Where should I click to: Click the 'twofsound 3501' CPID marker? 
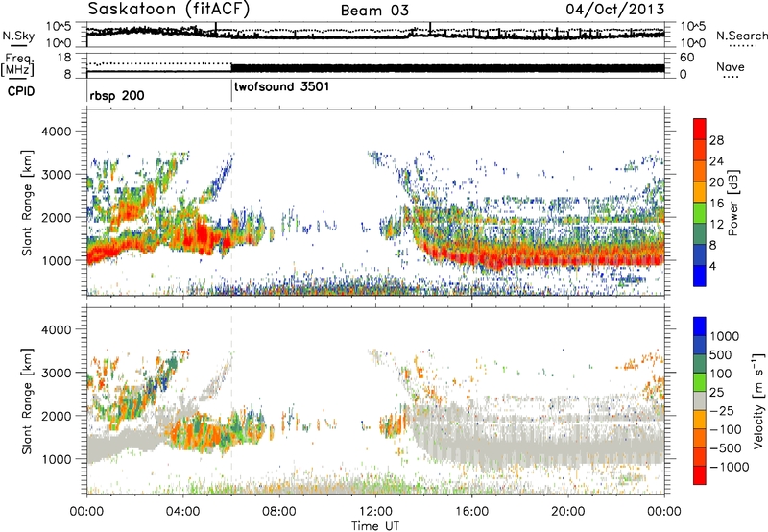(x=282, y=86)
